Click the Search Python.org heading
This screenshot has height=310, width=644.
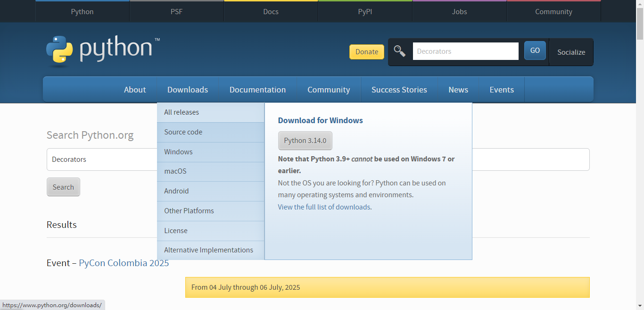point(90,135)
